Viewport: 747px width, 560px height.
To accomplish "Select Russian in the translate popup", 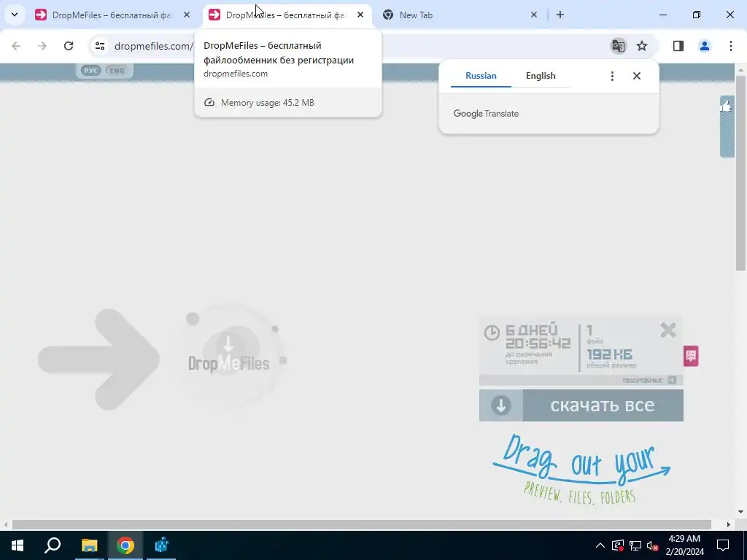I will click(x=481, y=76).
